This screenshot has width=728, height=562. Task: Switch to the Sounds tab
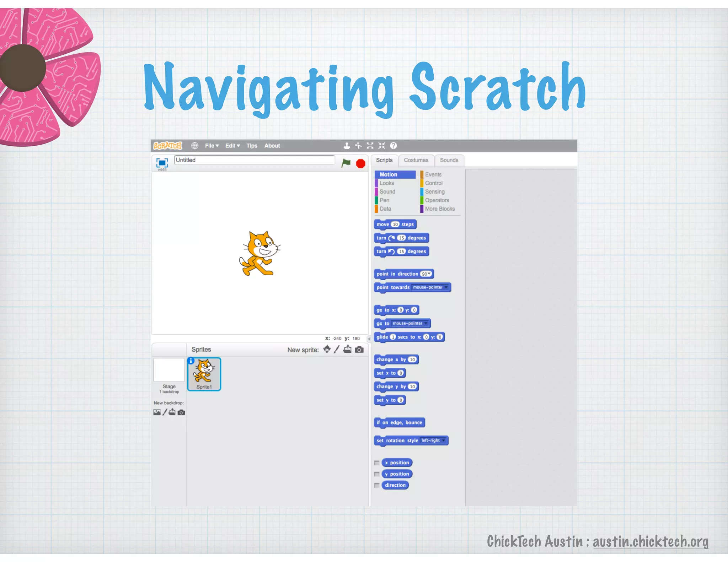[x=449, y=160]
